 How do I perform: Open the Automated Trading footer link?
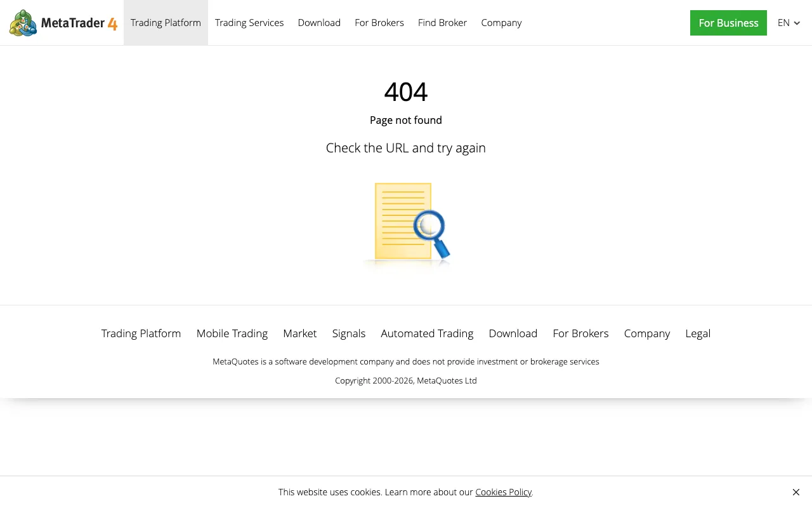pos(427,333)
